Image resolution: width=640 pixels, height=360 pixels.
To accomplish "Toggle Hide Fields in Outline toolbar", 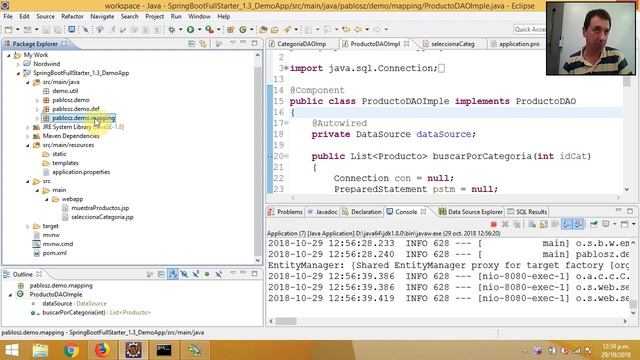I will tap(184, 274).
